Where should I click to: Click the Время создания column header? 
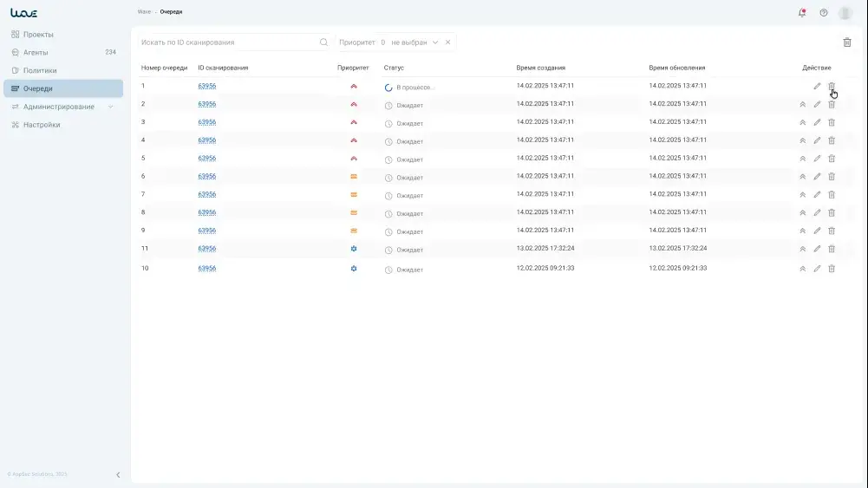(541, 68)
